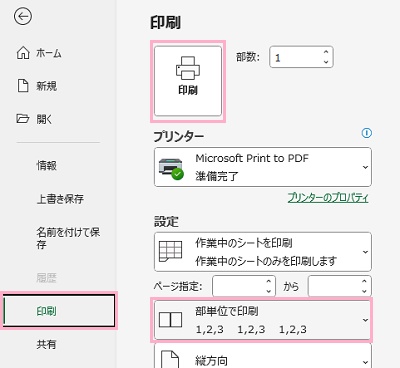This screenshot has height=368, width=400.
Task: Click the blank document icon beside 新規
Action: click(23, 86)
